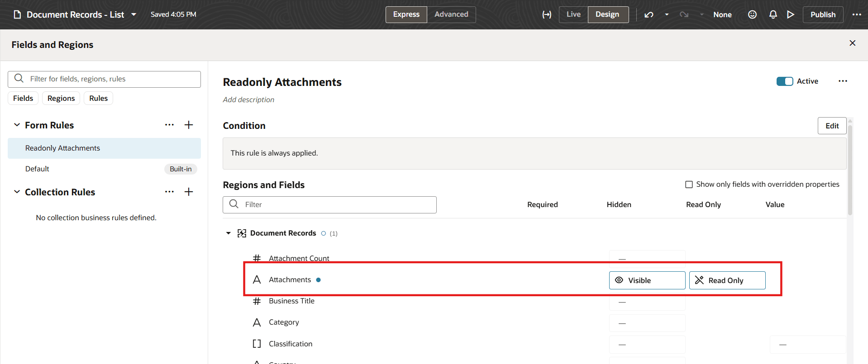
Task: Click the number icon beside Attachment Count
Action: pyautogui.click(x=257, y=258)
